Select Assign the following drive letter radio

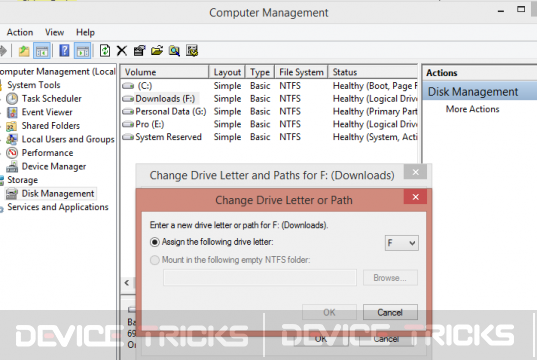(x=155, y=242)
